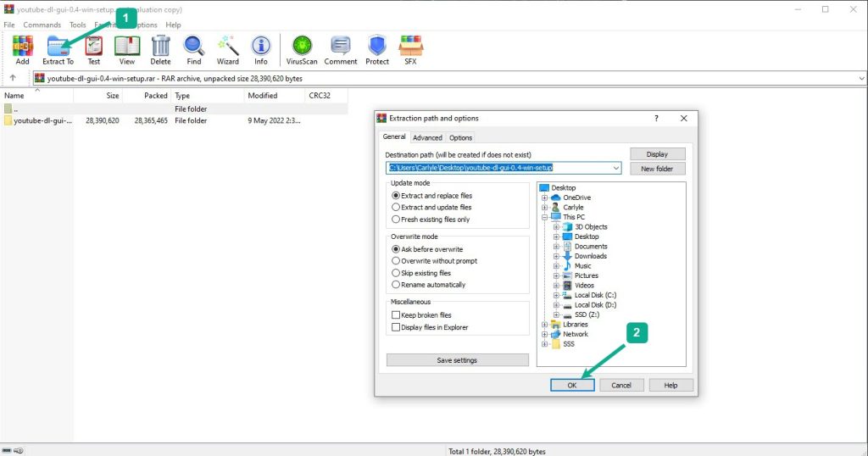868x456 pixels.
Task: Select Pictures in folder tree
Action: coord(587,275)
